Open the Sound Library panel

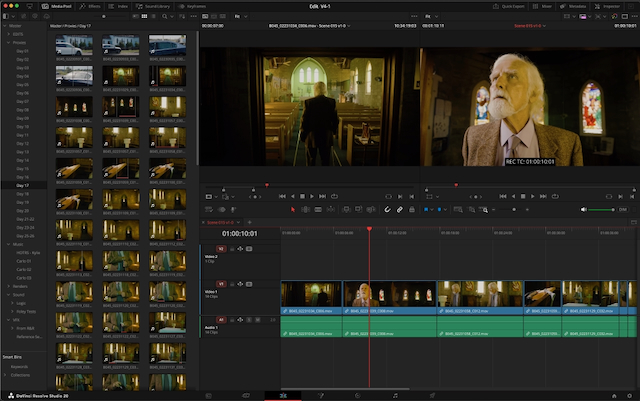(153, 6)
